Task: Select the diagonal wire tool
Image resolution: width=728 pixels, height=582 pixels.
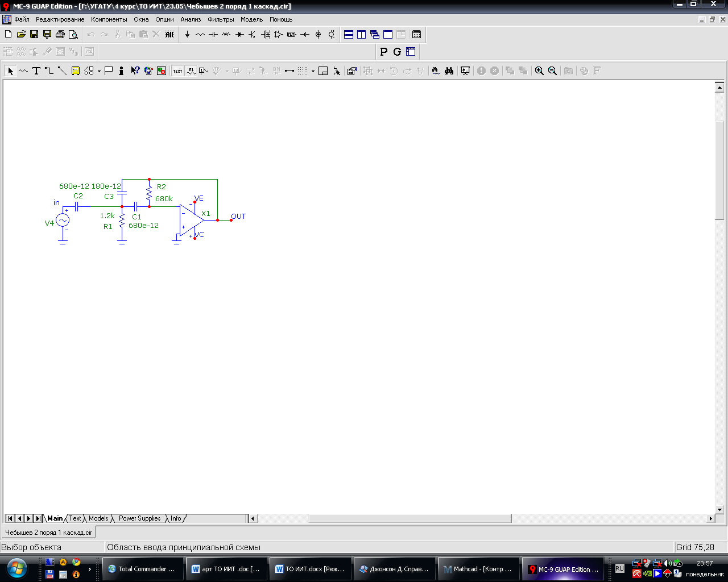Action: (63, 70)
